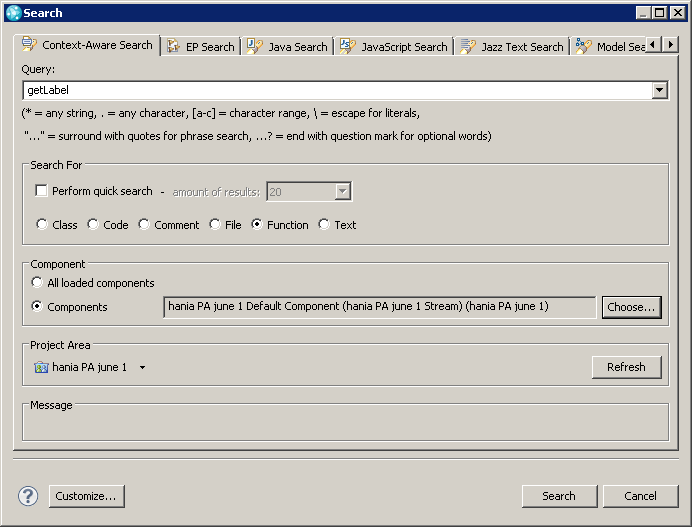692x527 pixels.
Task: Click the Jazz Text Search tab icon
Action: click(468, 46)
